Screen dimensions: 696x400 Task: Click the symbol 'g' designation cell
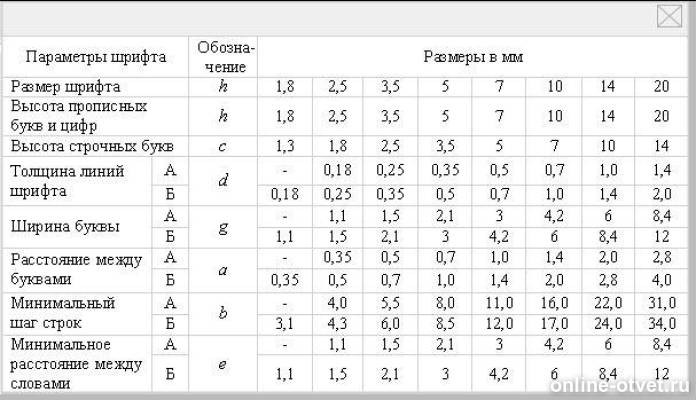[x=224, y=225]
